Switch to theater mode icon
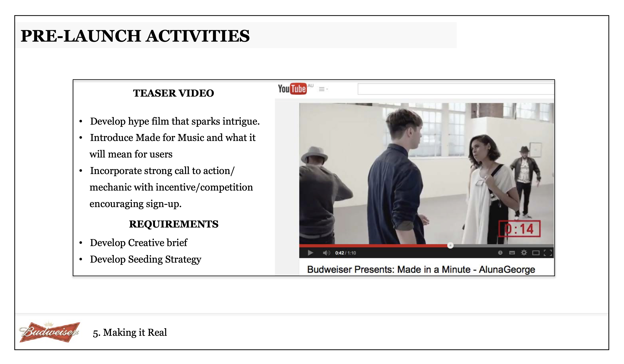Viewport: 624px width, 364px height. click(536, 253)
